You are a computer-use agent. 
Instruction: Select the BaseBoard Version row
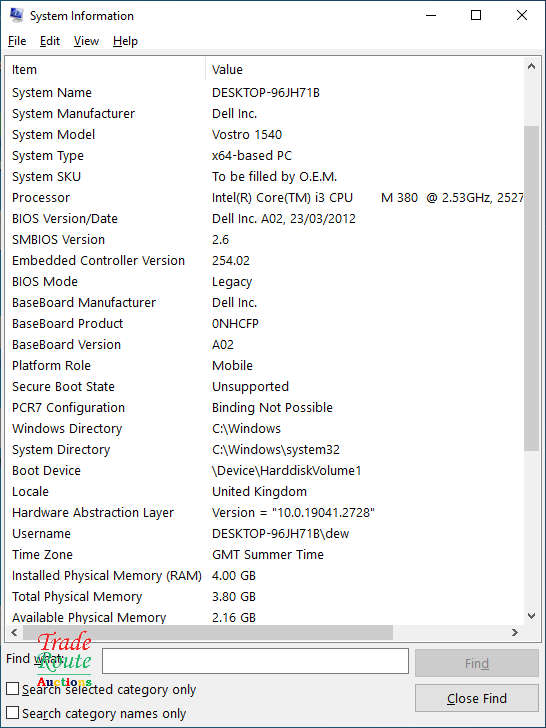coord(265,344)
